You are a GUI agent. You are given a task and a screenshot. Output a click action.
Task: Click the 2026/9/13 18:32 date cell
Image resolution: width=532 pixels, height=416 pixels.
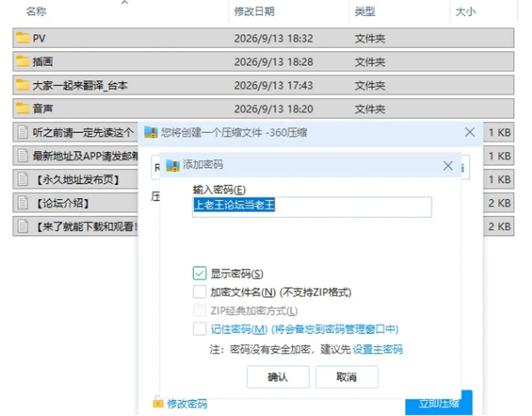click(273, 38)
